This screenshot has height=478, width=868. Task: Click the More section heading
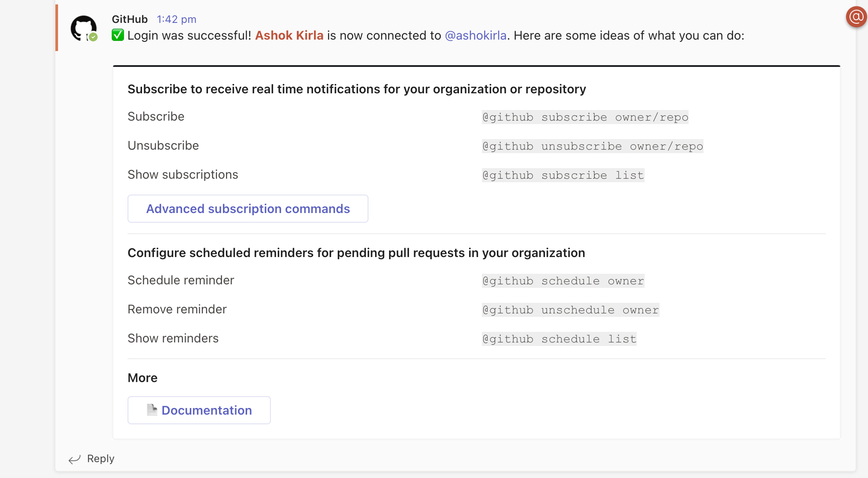pos(142,378)
